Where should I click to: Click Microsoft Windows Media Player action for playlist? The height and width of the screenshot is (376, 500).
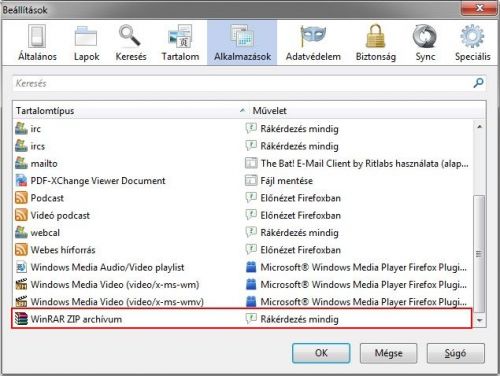click(363, 267)
